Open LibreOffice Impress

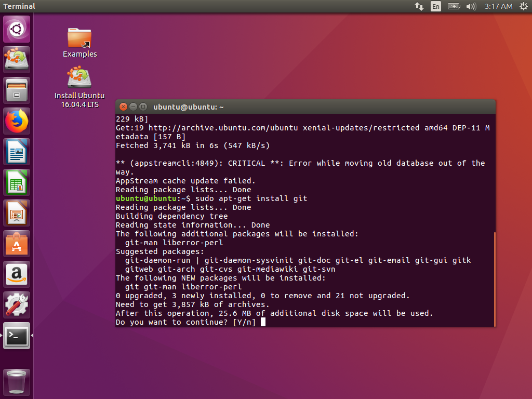pos(16,212)
